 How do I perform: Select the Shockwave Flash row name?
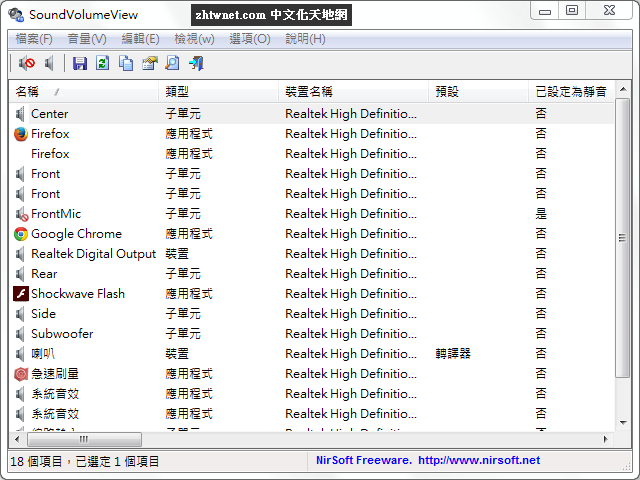click(x=78, y=294)
